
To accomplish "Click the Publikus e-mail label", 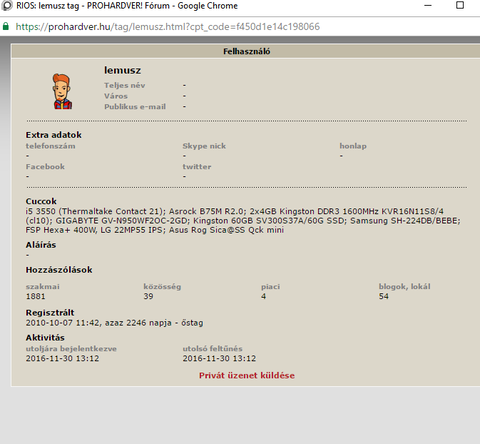I will click(x=135, y=107).
